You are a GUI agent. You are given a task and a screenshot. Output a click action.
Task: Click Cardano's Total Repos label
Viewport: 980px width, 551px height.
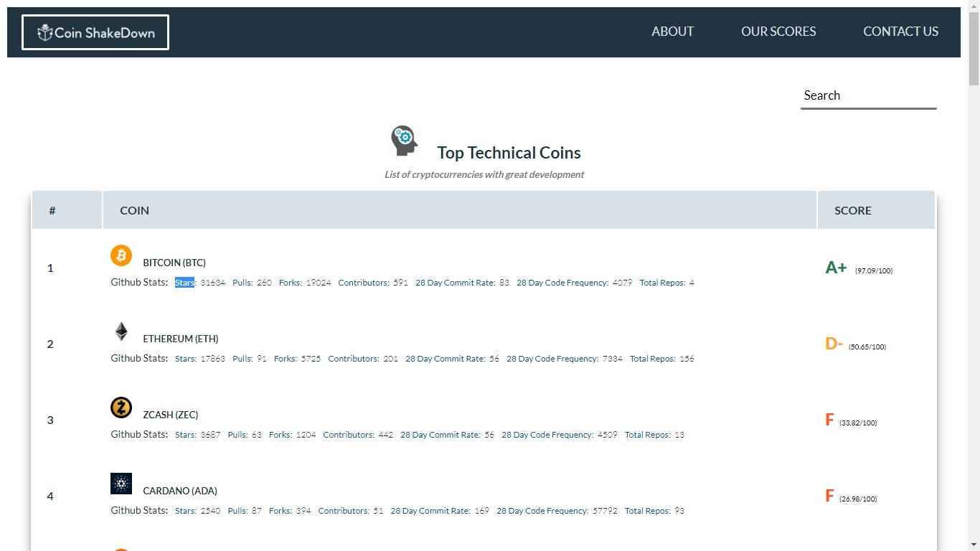[x=648, y=511]
